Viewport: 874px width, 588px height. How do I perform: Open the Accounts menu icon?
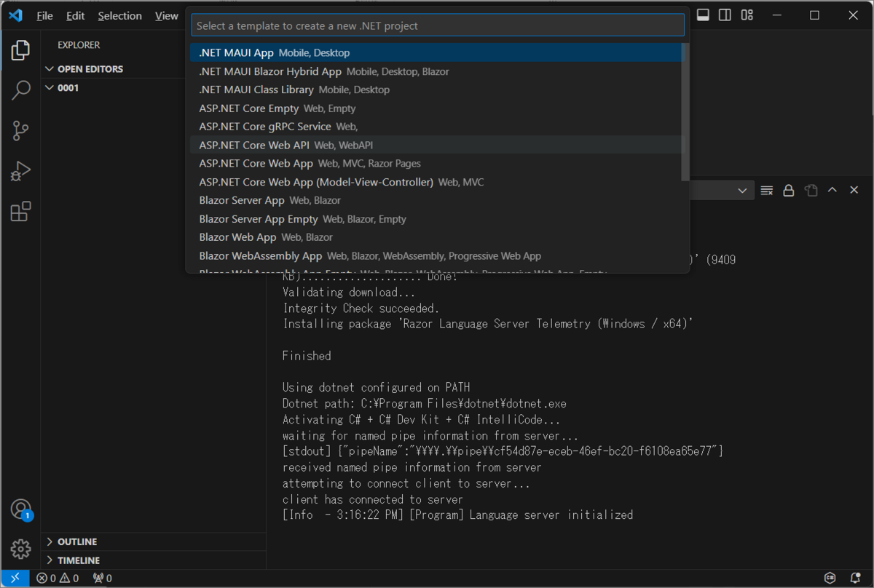[x=21, y=509]
